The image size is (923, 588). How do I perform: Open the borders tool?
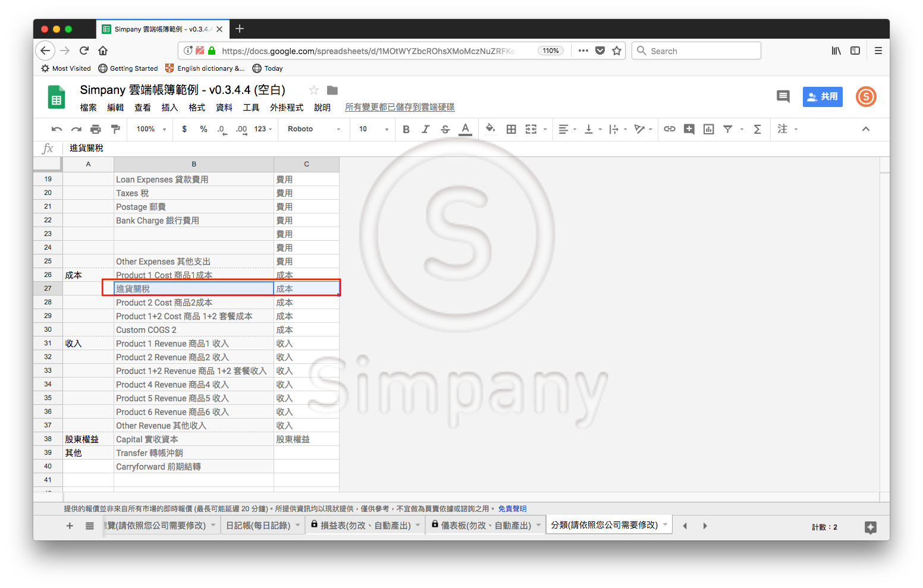pos(511,129)
